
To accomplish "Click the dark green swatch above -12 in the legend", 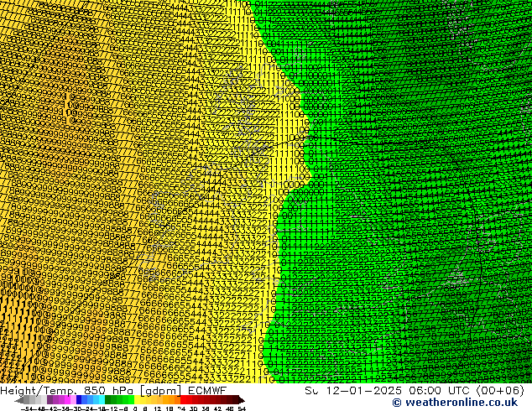I will tap(108, 399).
